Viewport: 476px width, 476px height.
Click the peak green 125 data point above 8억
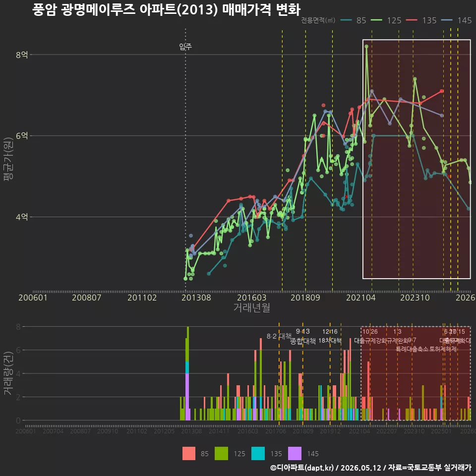tap(367, 47)
